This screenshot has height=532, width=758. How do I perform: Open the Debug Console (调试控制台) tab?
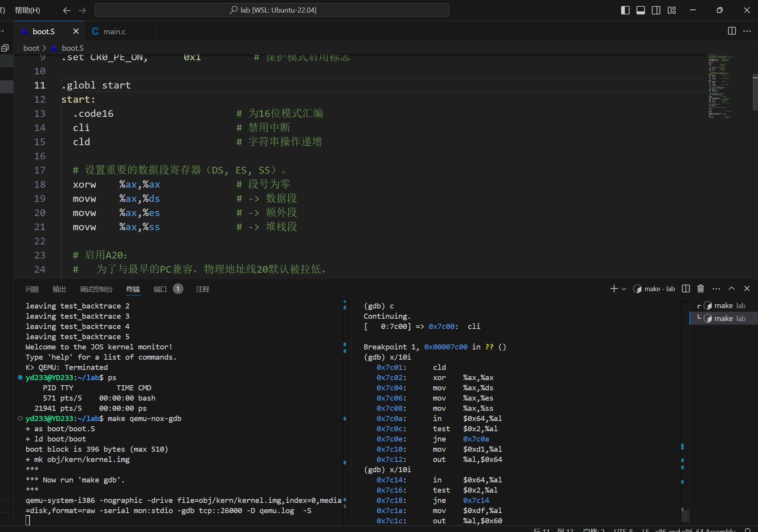click(x=96, y=289)
